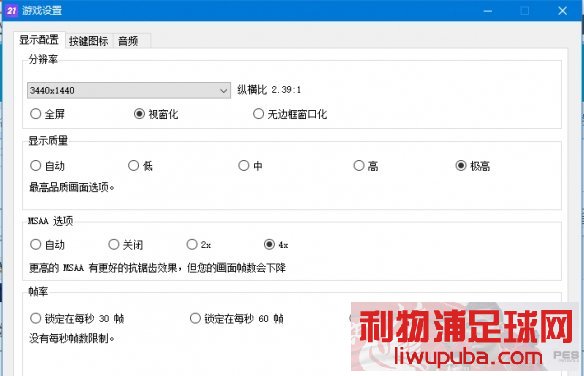Viewport: 584px width, 376px height.
Task: Open the 3440x1440 resolution dropdown
Action: [129, 90]
